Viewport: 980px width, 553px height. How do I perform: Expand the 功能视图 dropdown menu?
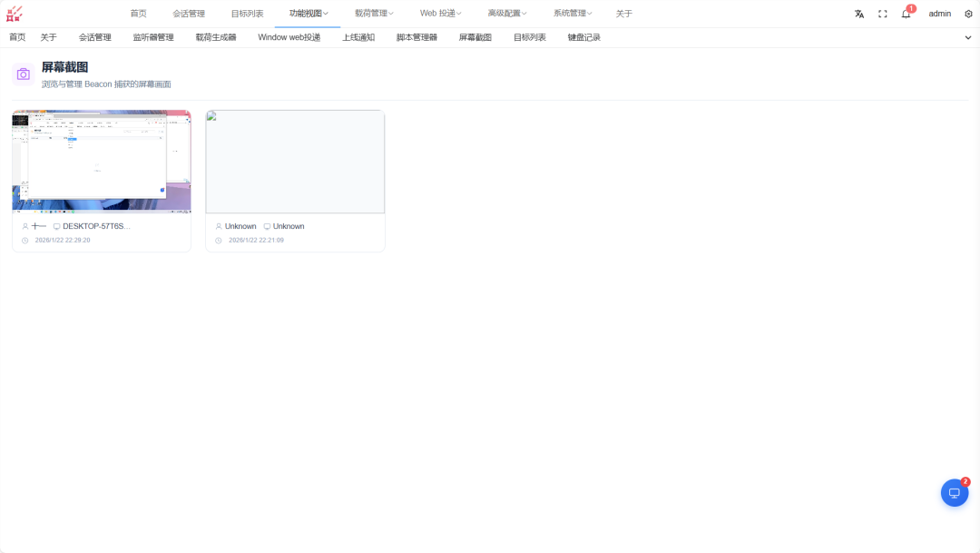coord(309,13)
